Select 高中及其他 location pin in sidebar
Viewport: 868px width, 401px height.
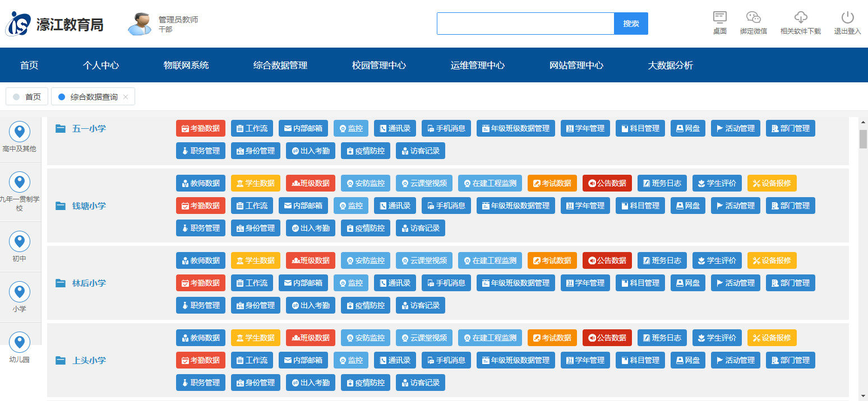click(x=20, y=132)
